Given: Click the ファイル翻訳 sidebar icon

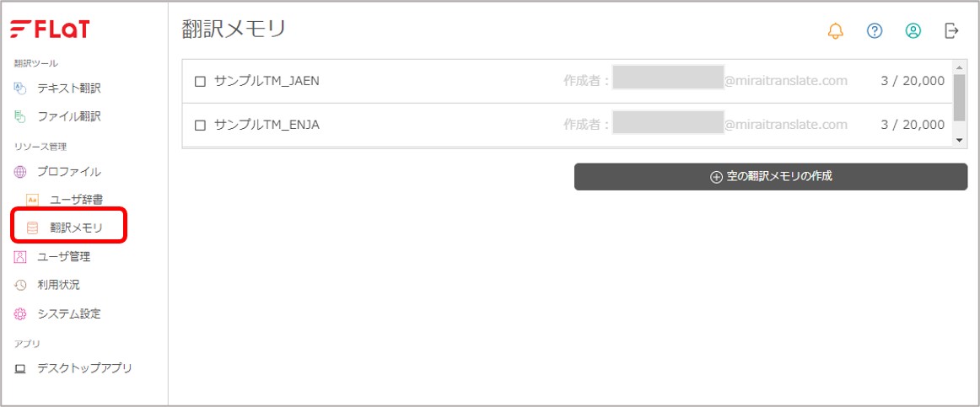Looking at the screenshot, I should pyautogui.click(x=20, y=117).
